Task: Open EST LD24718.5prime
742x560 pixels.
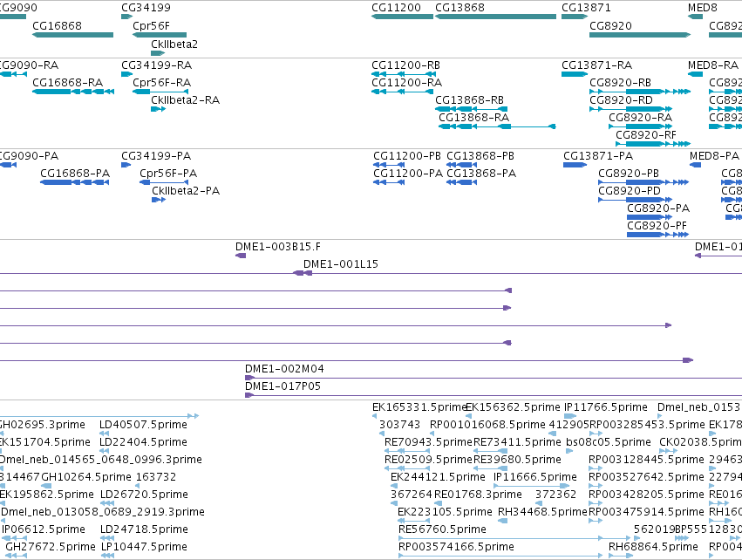Action: (144, 529)
